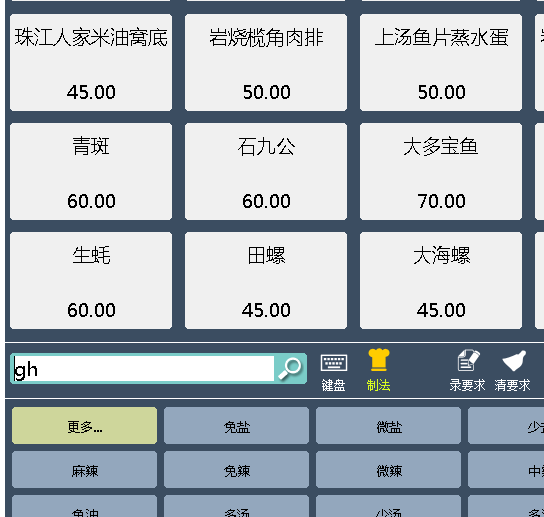The image size is (544, 517).
Task: Focus the search field containing gh
Action: pos(143,368)
